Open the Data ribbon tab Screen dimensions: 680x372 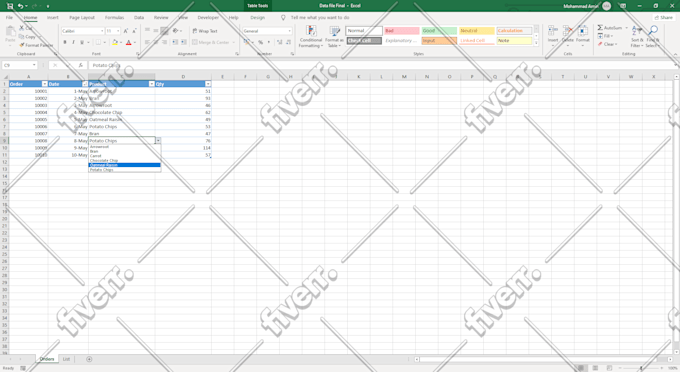click(x=139, y=18)
